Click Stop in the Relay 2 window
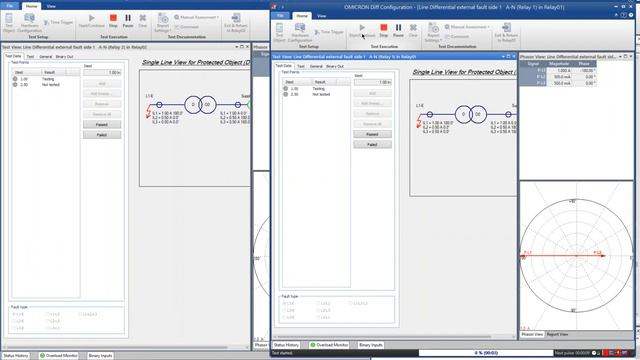Image resolution: width=640 pixels, height=360 pixels. pyautogui.click(x=113, y=20)
